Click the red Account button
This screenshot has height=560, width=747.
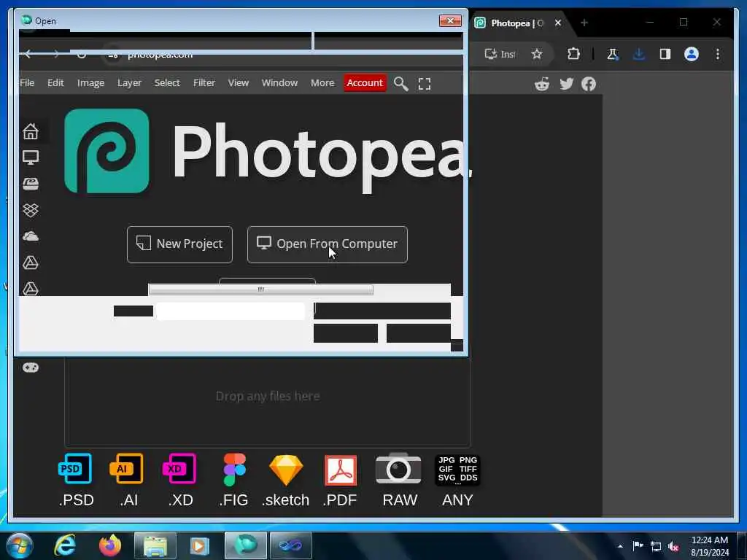click(x=365, y=83)
